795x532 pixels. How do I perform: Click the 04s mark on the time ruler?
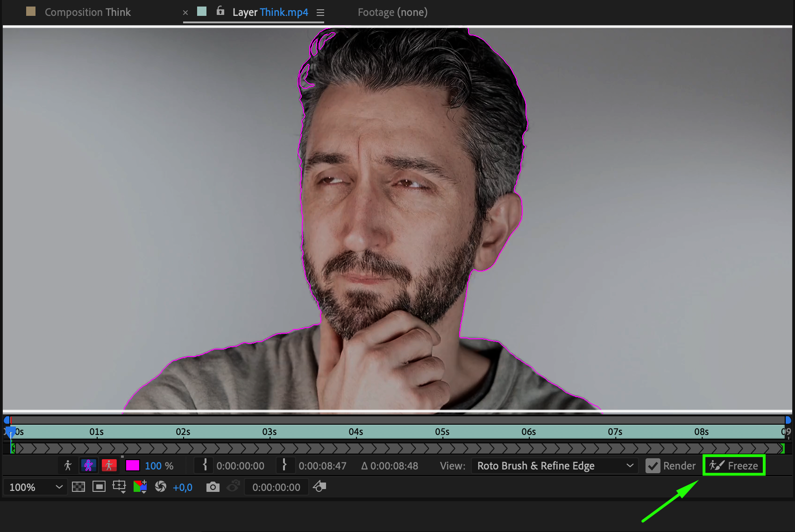(355, 432)
